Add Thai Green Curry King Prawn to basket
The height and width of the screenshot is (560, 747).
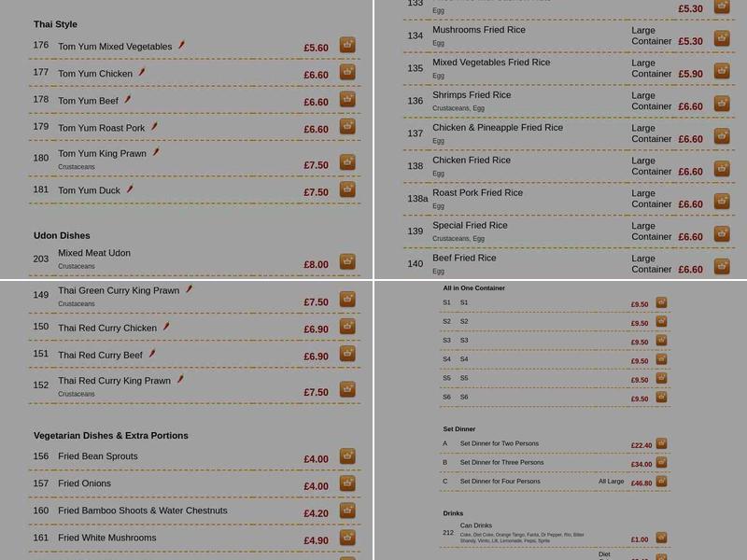(x=346, y=298)
